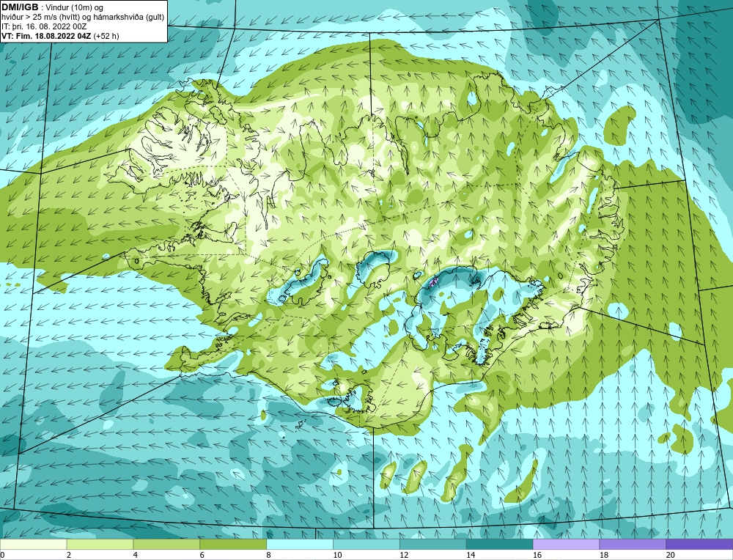Click the legend label '16'
Viewport: 733px width, 560px height.
[537, 555]
